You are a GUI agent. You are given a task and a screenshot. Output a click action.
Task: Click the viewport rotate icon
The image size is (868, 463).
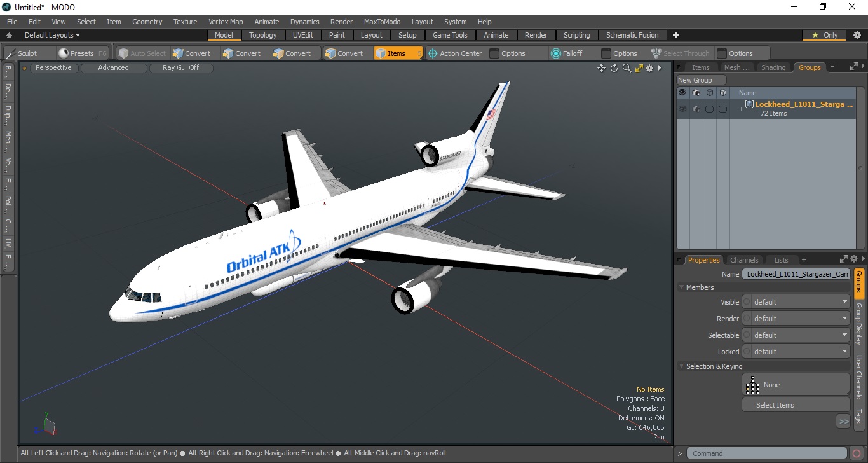coord(614,68)
